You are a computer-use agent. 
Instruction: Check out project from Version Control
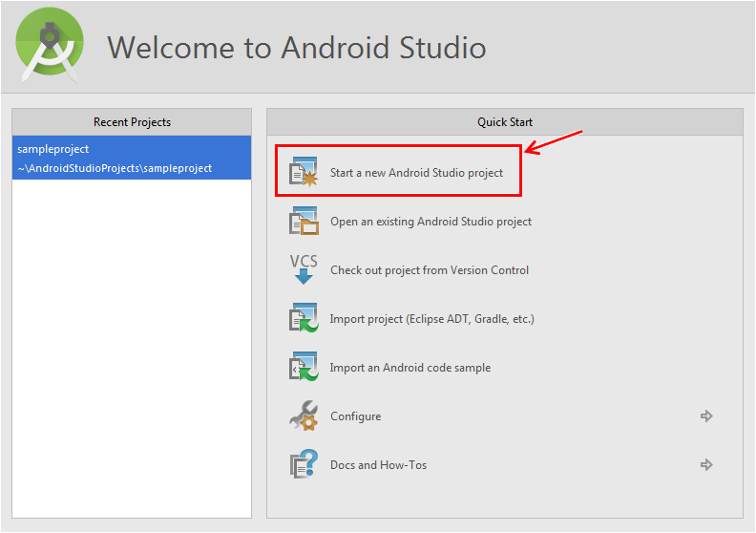point(429,270)
